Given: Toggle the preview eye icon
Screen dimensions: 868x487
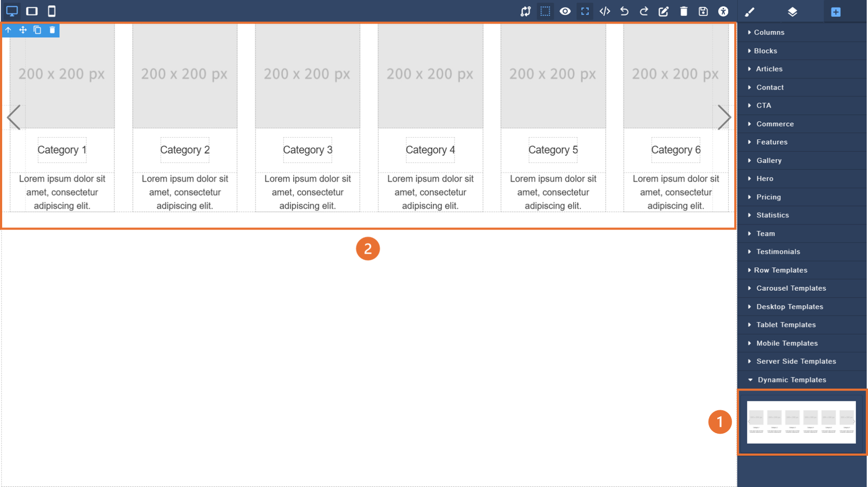Looking at the screenshot, I should click(565, 11).
